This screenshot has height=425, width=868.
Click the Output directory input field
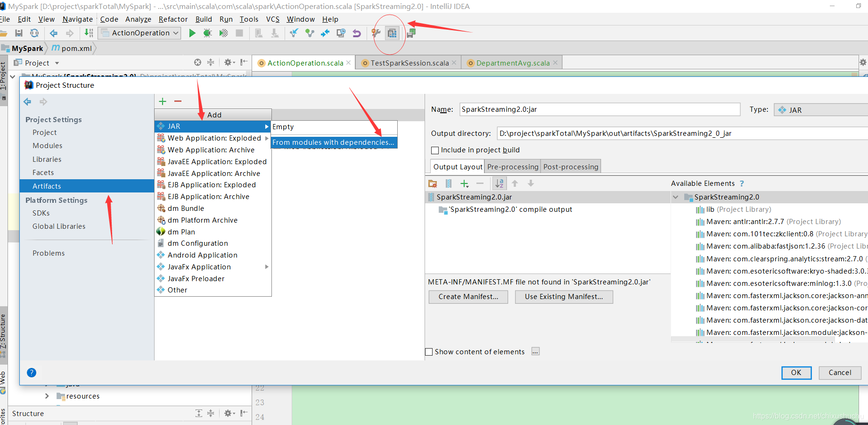tap(682, 133)
